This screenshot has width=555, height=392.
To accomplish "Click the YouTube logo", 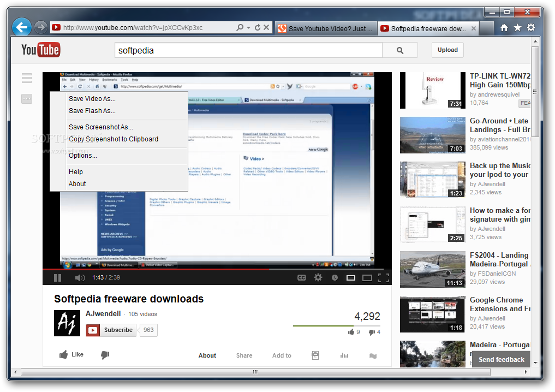I will (x=41, y=50).
